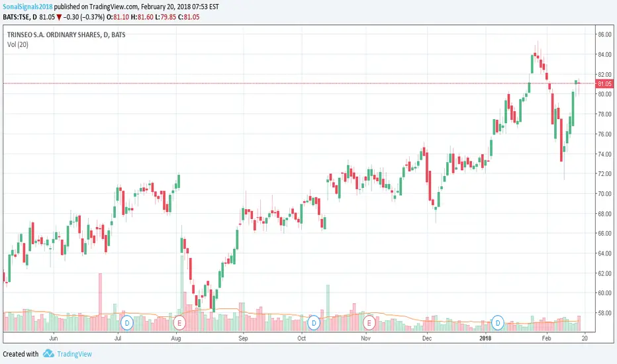The image size is (617, 364).
Task: Click the 78.00 price axis label
Action: (x=605, y=114)
